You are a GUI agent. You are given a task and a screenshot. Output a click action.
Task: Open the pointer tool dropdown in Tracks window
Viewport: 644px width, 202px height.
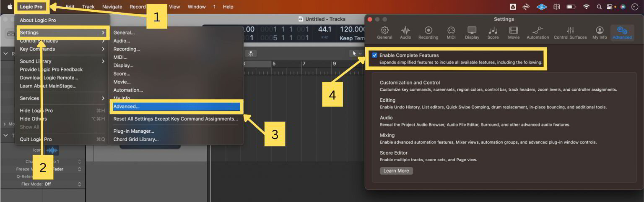357,53
